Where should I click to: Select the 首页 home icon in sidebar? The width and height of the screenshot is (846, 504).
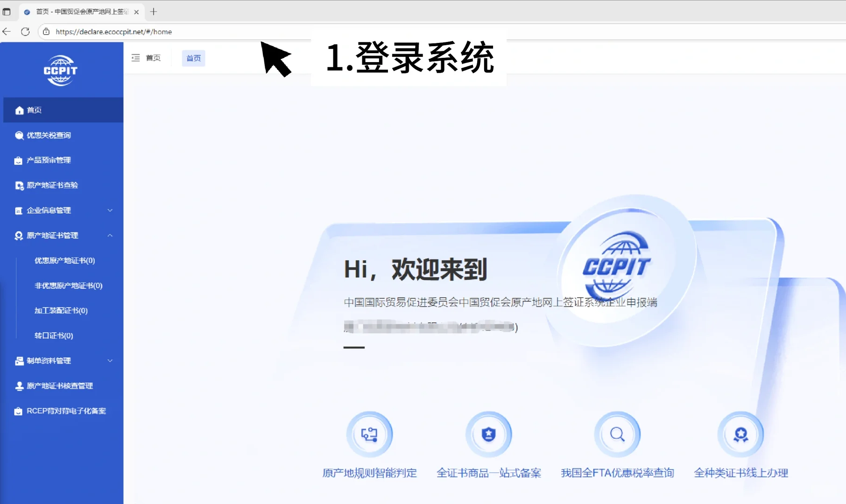point(19,110)
